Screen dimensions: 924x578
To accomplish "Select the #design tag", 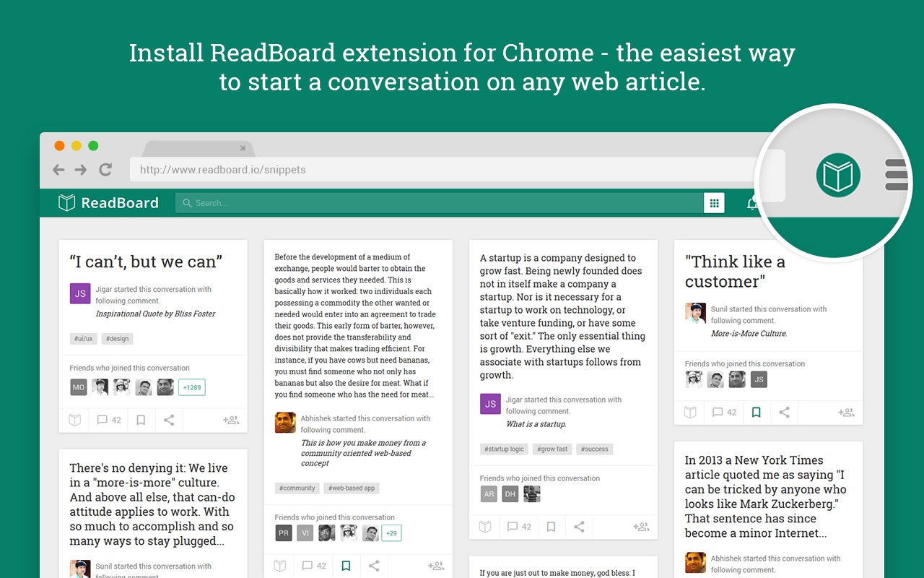I will [x=118, y=339].
